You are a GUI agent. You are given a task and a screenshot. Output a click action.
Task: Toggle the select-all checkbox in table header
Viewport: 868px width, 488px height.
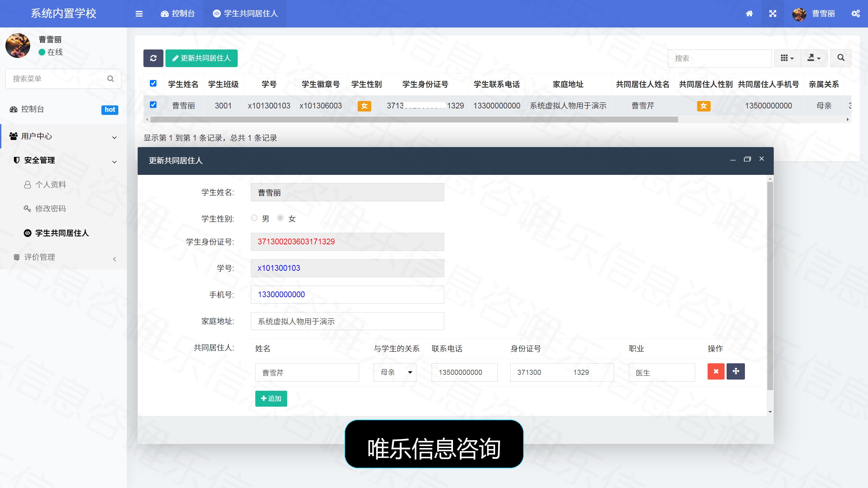pyautogui.click(x=153, y=83)
